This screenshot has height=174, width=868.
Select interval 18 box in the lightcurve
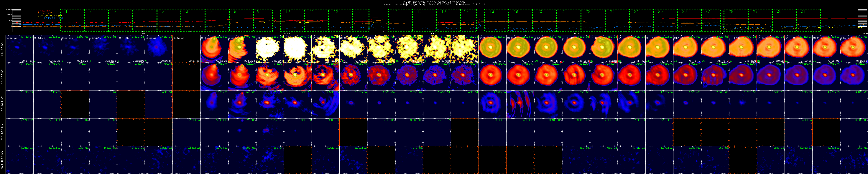(497, 21)
